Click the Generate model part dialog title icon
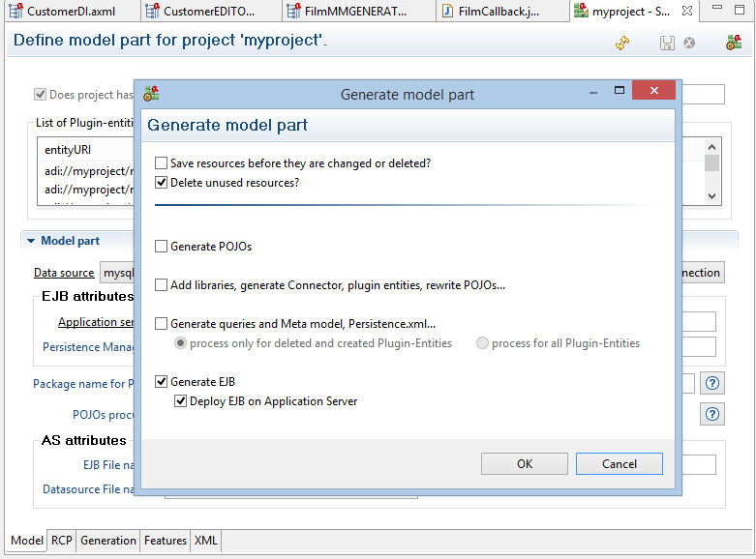 151,94
